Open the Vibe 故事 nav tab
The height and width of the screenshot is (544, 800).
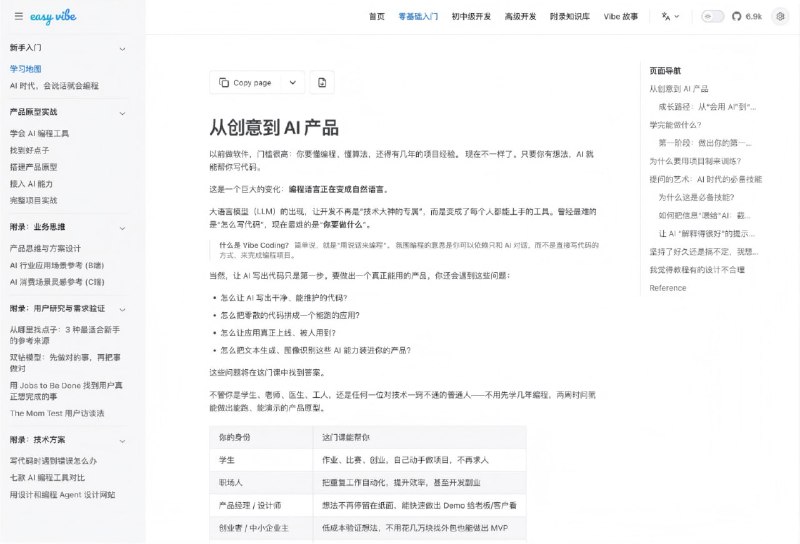click(x=620, y=16)
